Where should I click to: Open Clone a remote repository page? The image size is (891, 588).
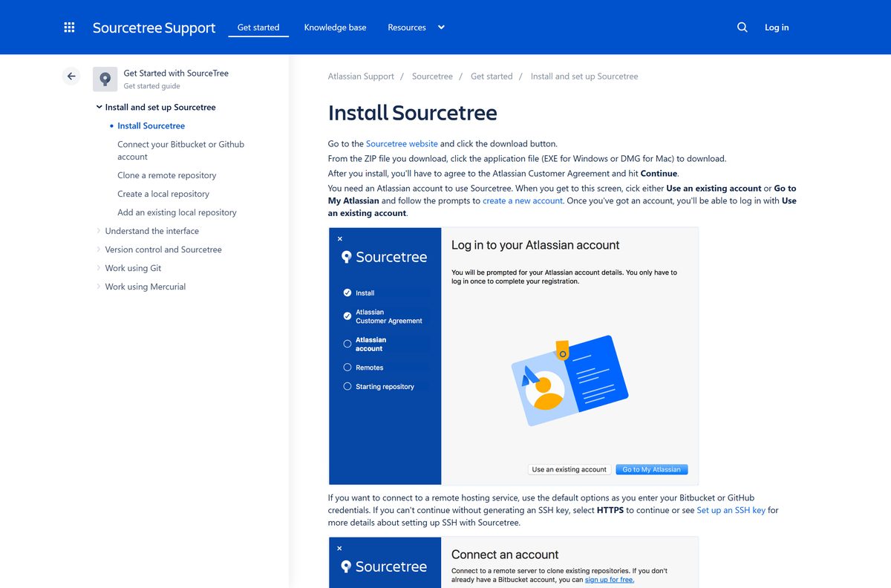click(x=167, y=175)
